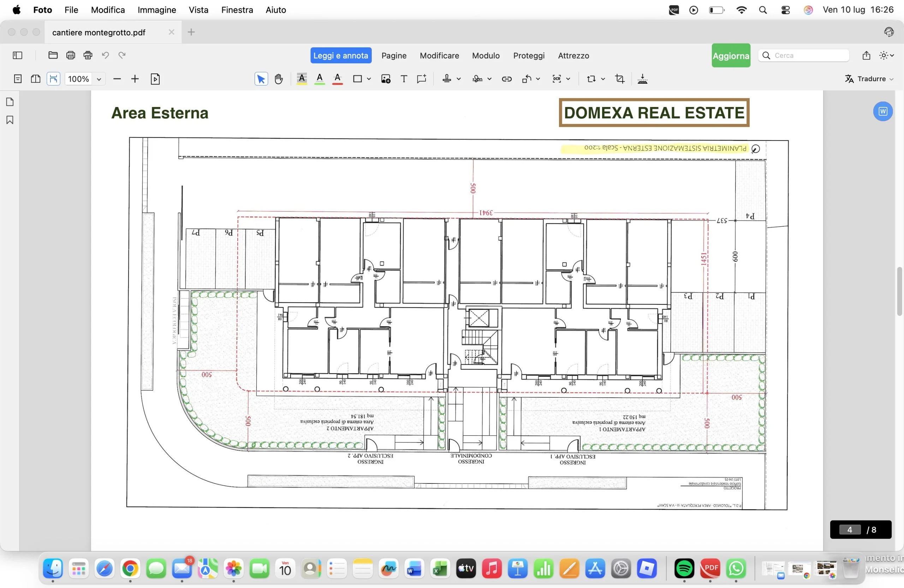
Task: Open the Tradurre translate dropdown
Action: point(869,79)
